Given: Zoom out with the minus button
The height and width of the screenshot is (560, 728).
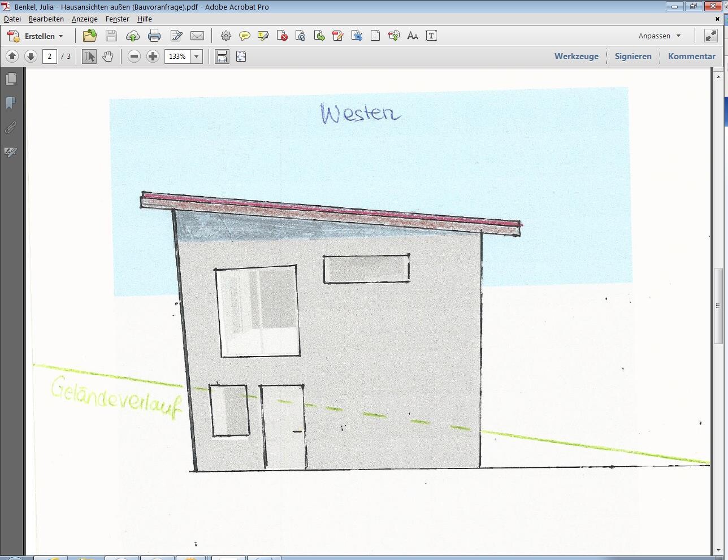Looking at the screenshot, I should (x=134, y=57).
